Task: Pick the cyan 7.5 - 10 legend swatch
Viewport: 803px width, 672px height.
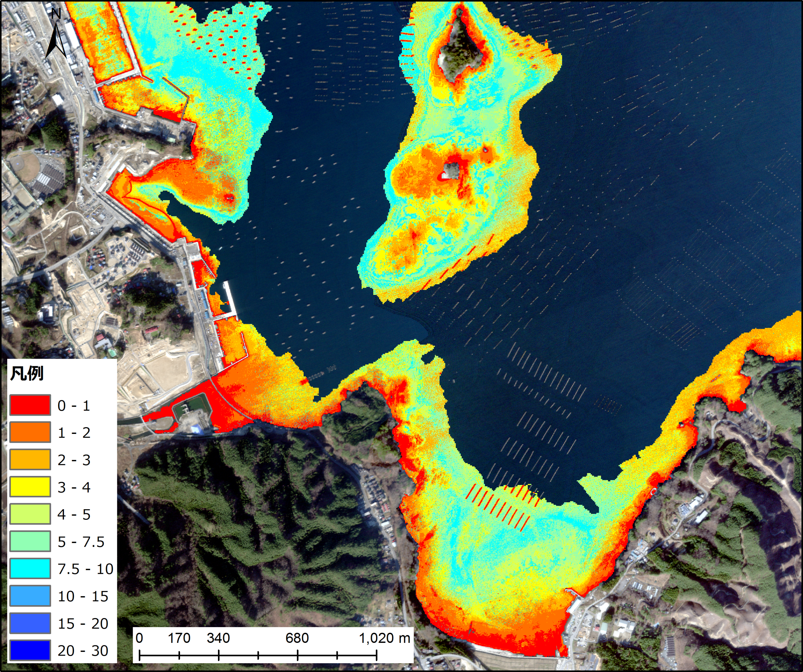Action: pyautogui.click(x=30, y=568)
